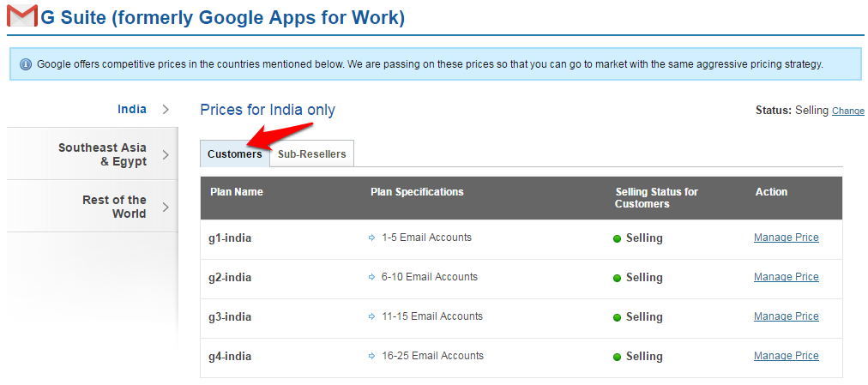Open Manage Price for g2-india
This screenshot has height=385, width=868.
click(x=786, y=277)
